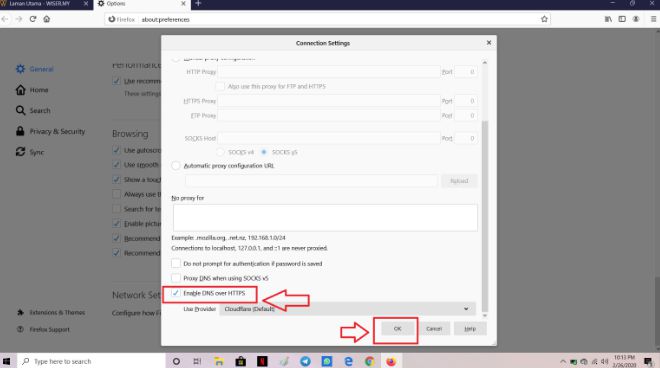
Task: Toggle Use smooth scrolling checkbox in background page
Action: 117,165
